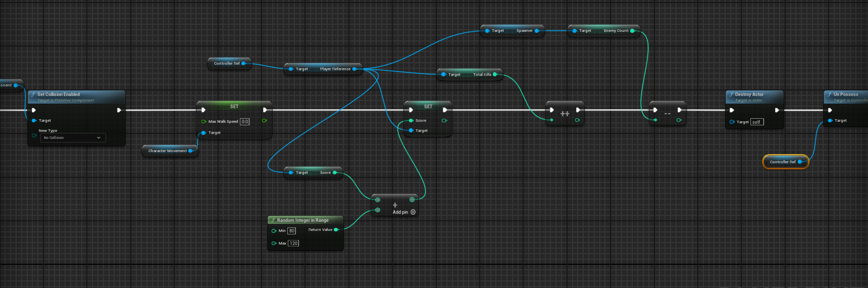868x288 pixels.
Task: Click Max Walk Speed SET exec input pin
Action: point(203,110)
